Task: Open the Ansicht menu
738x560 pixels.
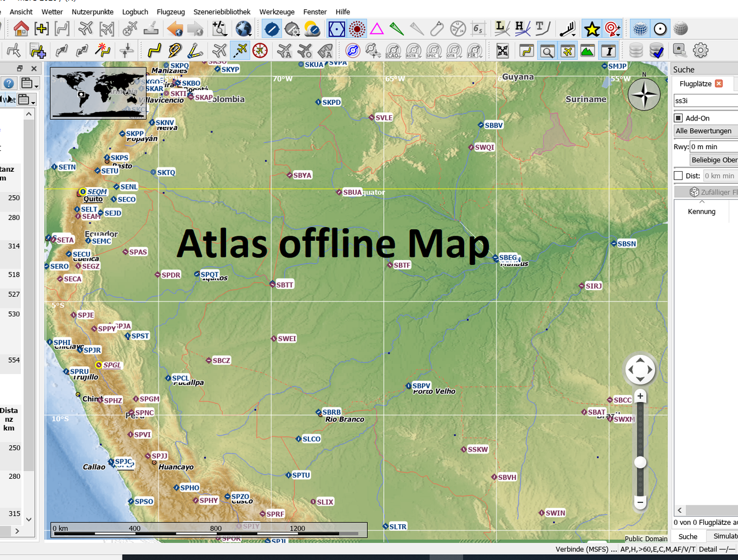Action: (x=21, y=12)
